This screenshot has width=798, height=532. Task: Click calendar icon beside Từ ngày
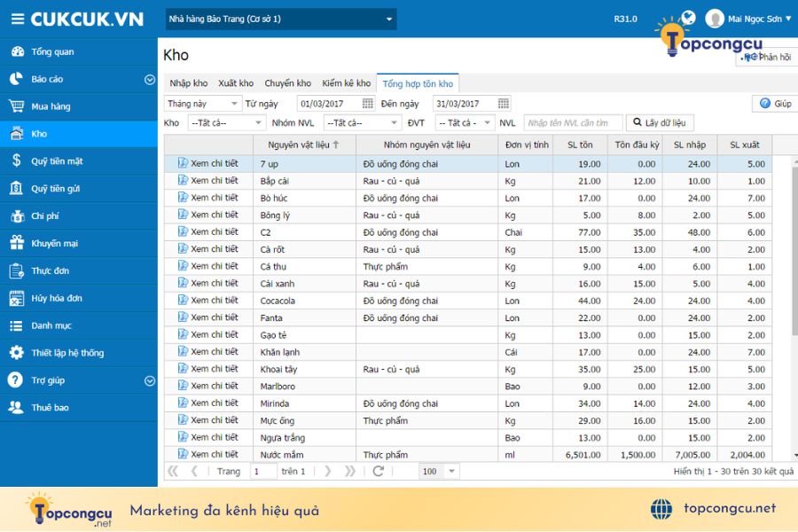[367, 104]
